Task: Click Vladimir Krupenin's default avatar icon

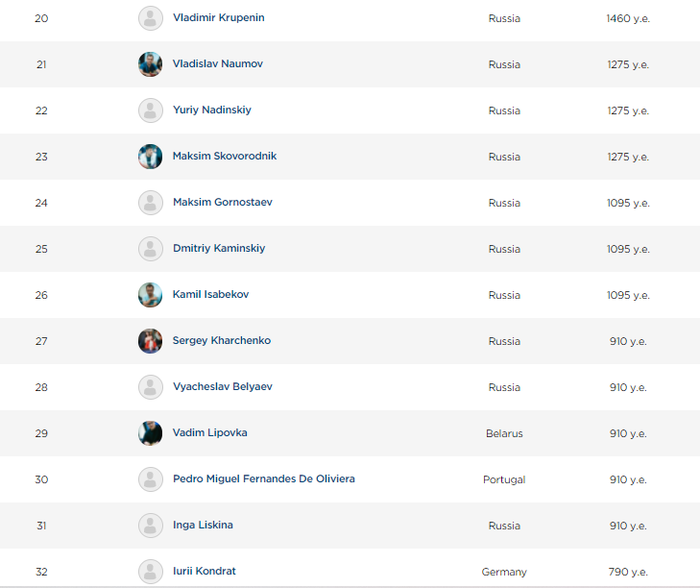Action: tap(150, 18)
